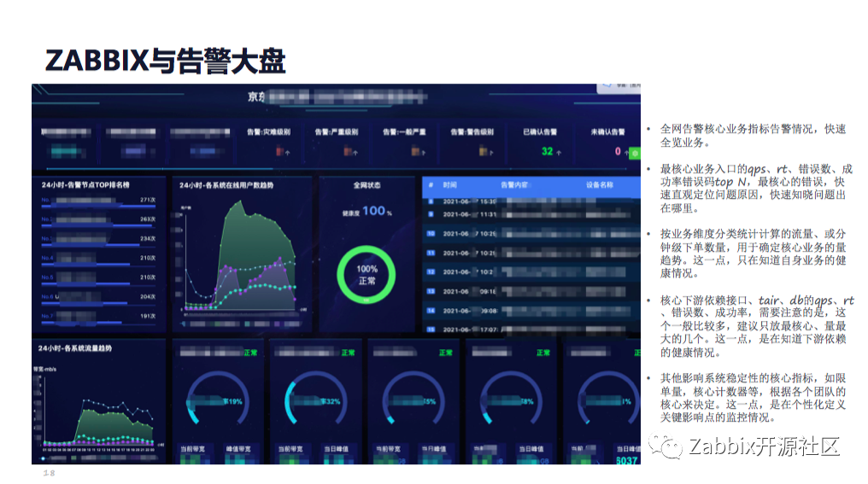Image resolution: width=868 pixels, height=484 pixels.
Task: Click the alert row timed 15:30
Action: [x=531, y=201]
